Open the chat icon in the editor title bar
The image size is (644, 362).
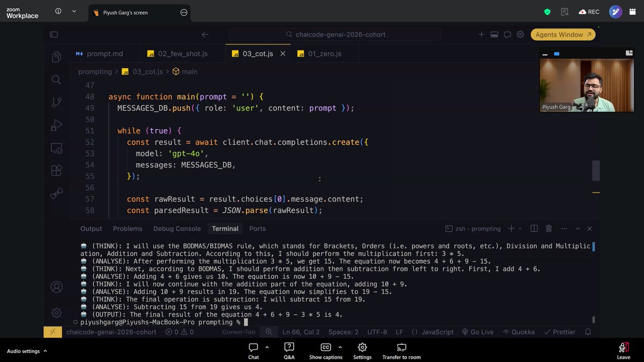(x=507, y=34)
